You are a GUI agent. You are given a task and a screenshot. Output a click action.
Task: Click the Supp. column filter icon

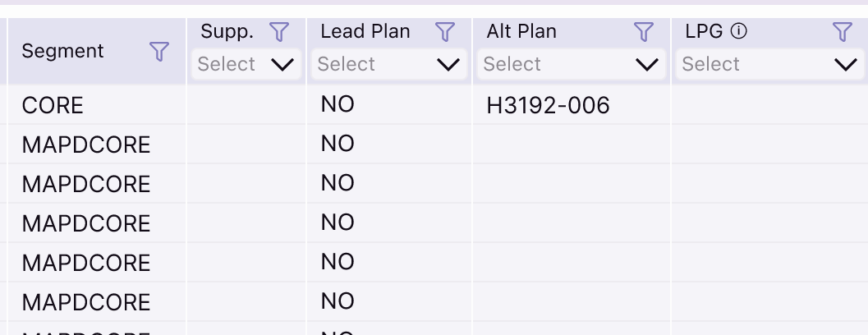pyautogui.click(x=280, y=32)
